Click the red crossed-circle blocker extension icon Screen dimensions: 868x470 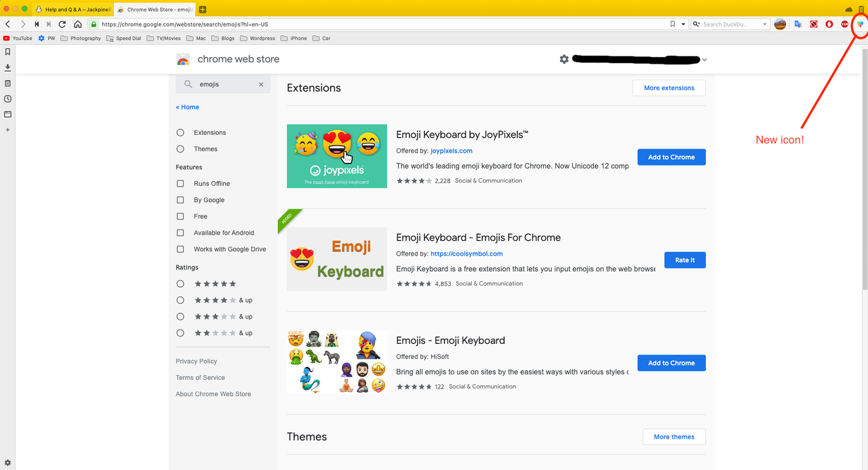coord(814,24)
